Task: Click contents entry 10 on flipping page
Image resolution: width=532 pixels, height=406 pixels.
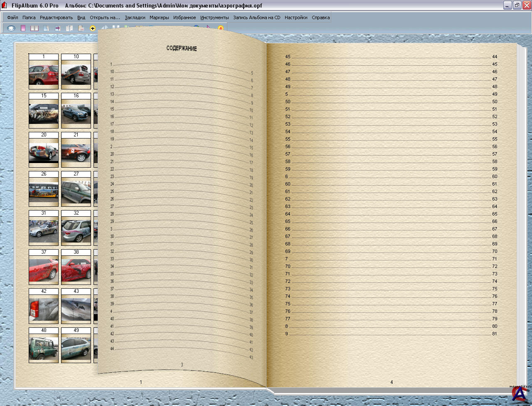Action: pos(112,72)
